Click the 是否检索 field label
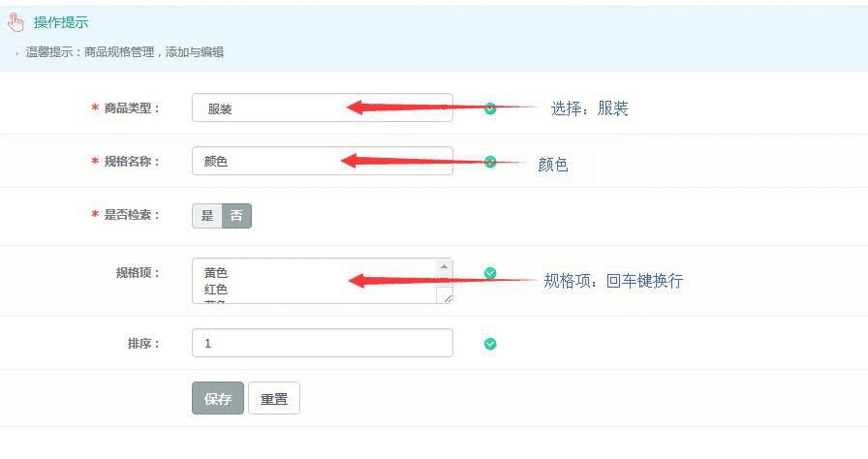868x459 pixels. 132,215
